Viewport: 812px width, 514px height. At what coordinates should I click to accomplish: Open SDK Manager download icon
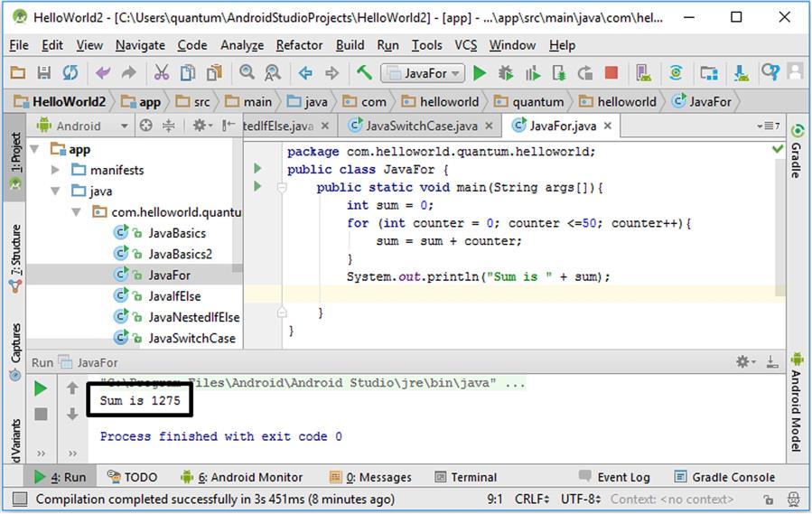741,73
